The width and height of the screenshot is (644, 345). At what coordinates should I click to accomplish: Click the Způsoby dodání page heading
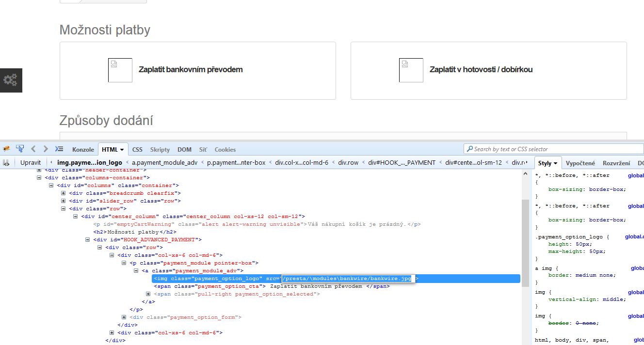pyautogui.click(x=106, y=120)
